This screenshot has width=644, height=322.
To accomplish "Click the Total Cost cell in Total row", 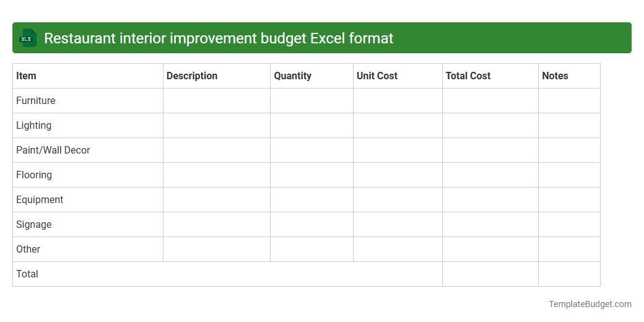I will [x=490, y=274].
